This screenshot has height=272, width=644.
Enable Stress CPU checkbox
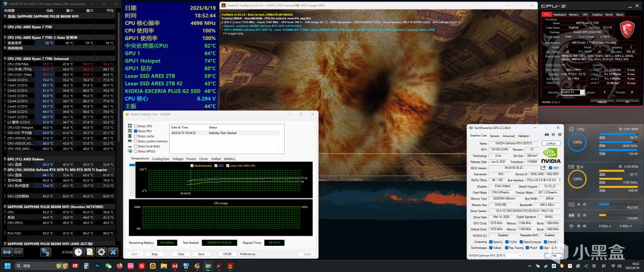click(x=135, y=126)
